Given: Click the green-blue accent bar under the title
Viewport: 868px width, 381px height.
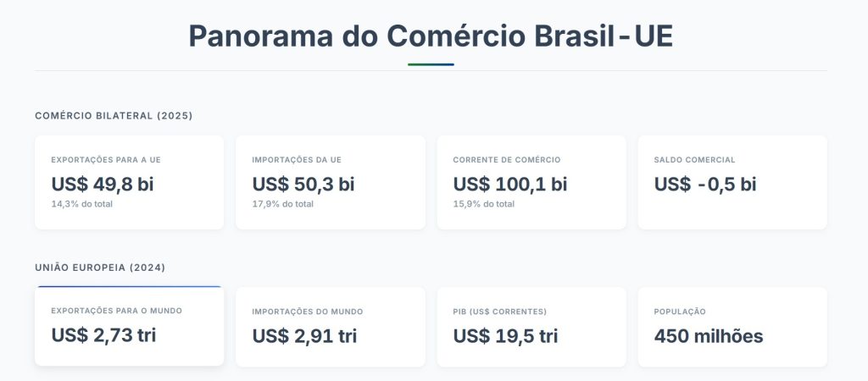Looking at the screenshot, I should click(x=431, y=64).
